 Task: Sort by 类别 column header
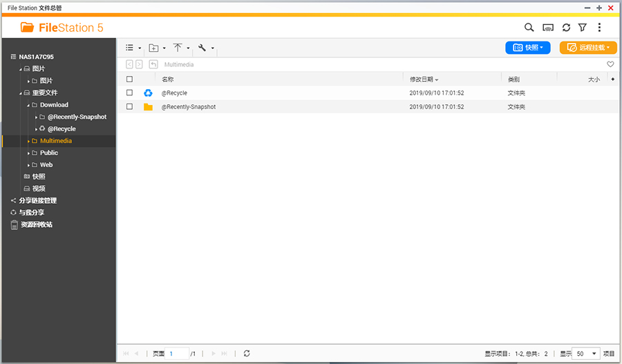tap(513, 79)
